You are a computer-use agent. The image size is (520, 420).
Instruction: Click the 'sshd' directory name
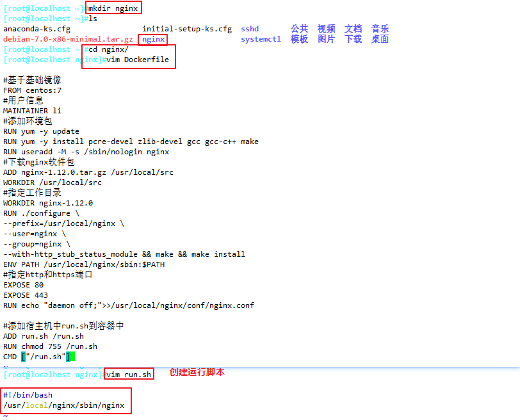point(250,29)
